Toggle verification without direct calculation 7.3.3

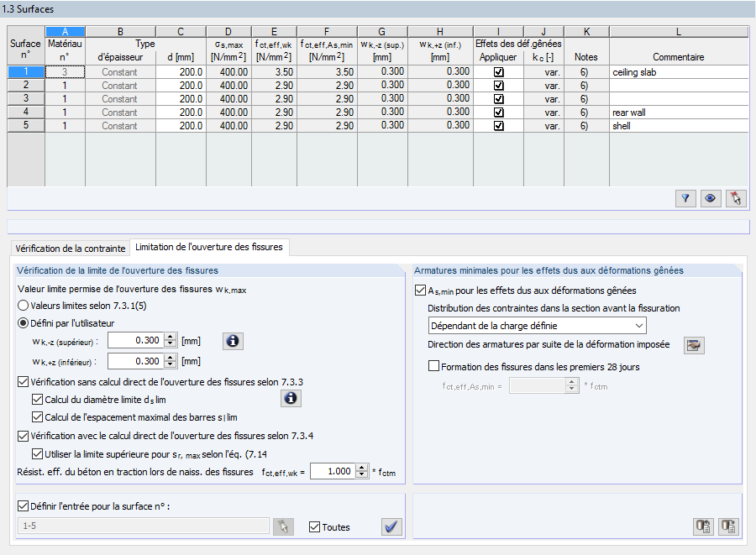click(23, 382)
